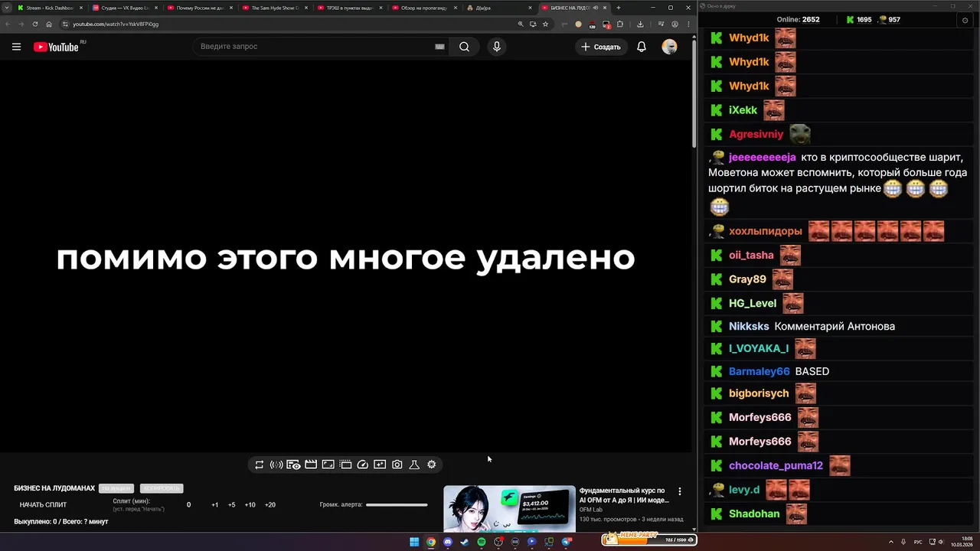Click the window pop-up icon in player toolbar
Screen dimensions: 980x551
point(345,465)
